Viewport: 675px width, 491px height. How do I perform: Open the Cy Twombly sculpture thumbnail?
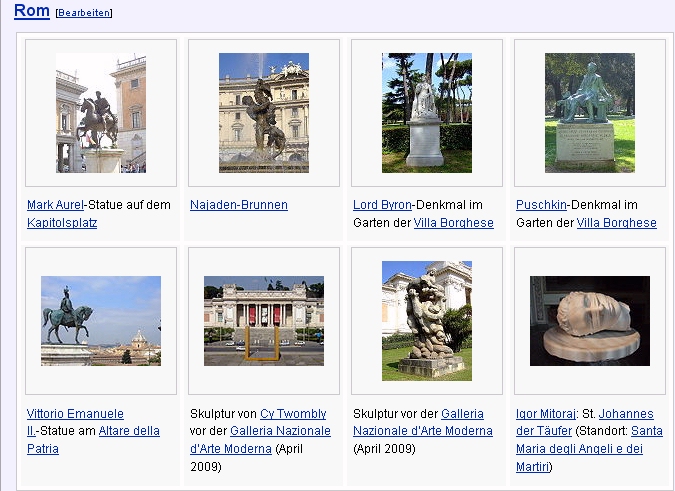pyautogui.click(x=264, y=321)
